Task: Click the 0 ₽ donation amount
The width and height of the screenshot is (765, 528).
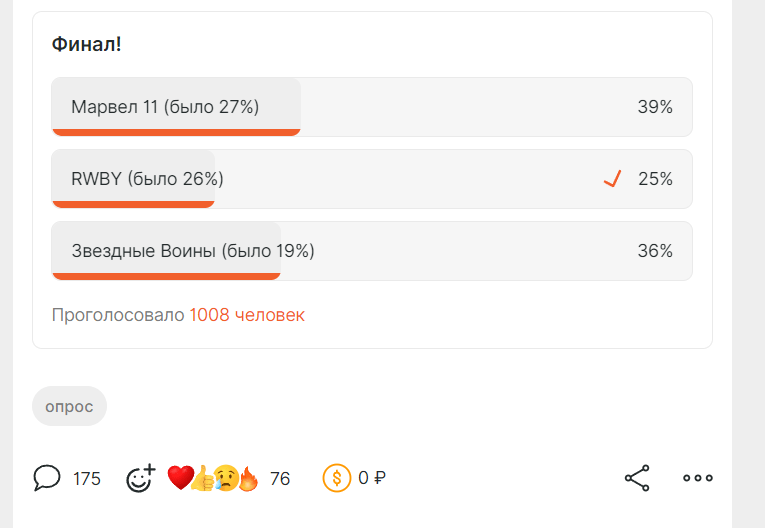Action: (371, 479)
